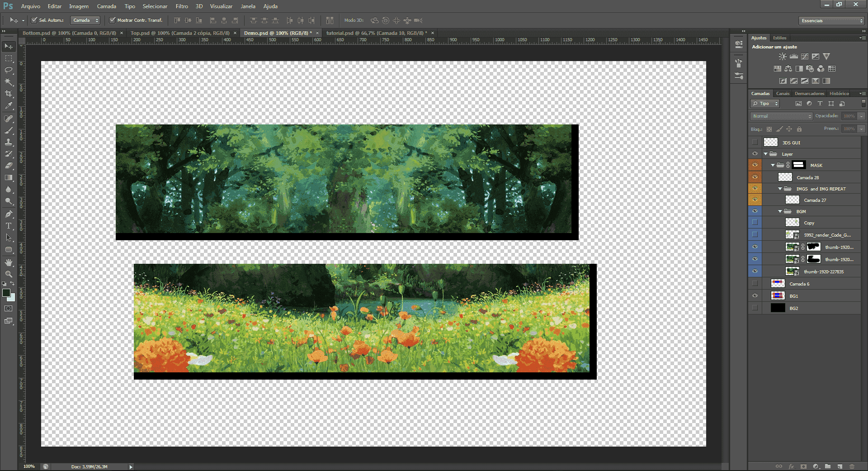Open the status bar info arrow menu
Viewport: 868px width, 471px height.
[131, 467]
